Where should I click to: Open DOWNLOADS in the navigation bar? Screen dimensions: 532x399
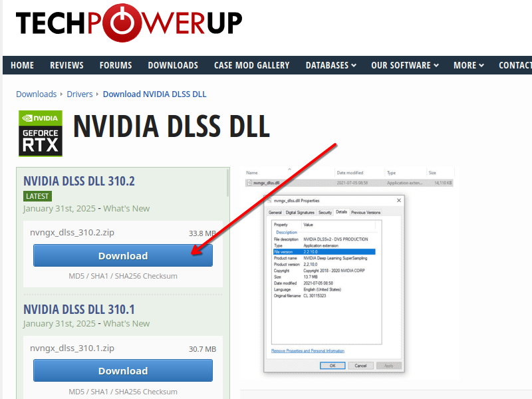173,65
